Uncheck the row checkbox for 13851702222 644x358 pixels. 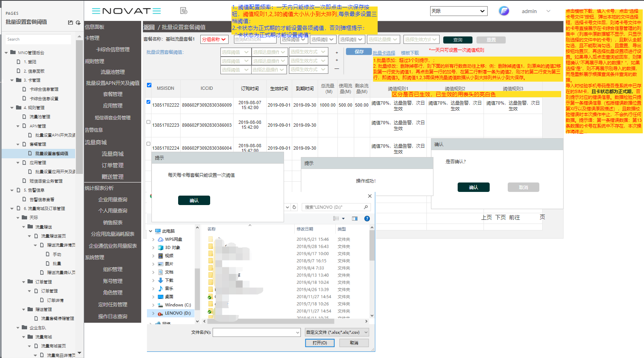click(148, 102)
